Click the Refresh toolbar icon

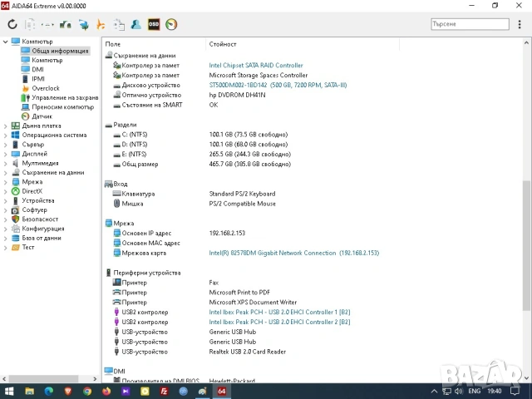click(x=12, y=24)
